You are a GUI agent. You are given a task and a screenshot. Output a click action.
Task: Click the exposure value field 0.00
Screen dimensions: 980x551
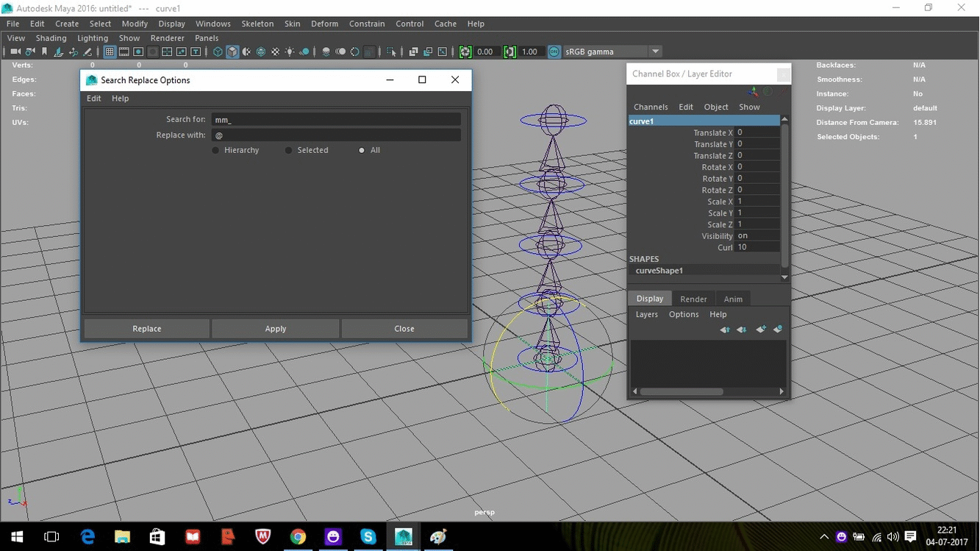pos(486,51)
